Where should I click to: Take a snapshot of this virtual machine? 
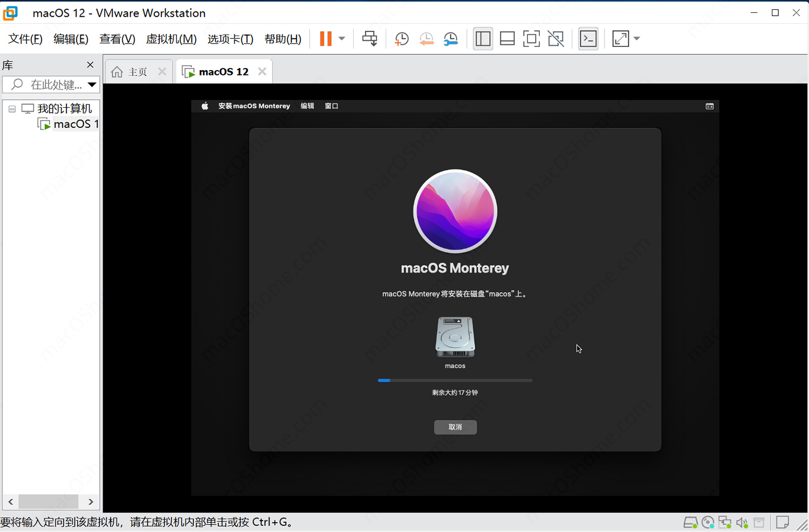(401, 39)
